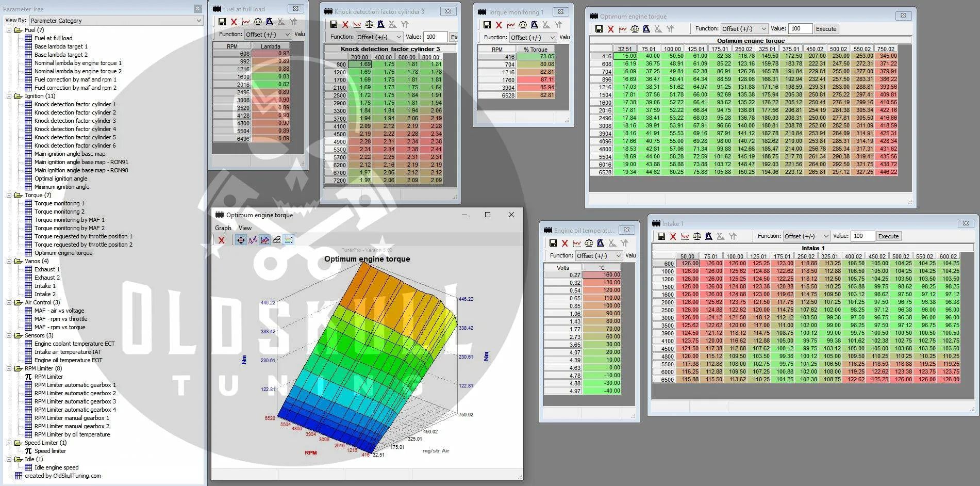Image resolution: width=980 pixels, height=486 pixels.
Task: Toggle the colored lines legend button in graph toolbar
Action: [289, 240]
